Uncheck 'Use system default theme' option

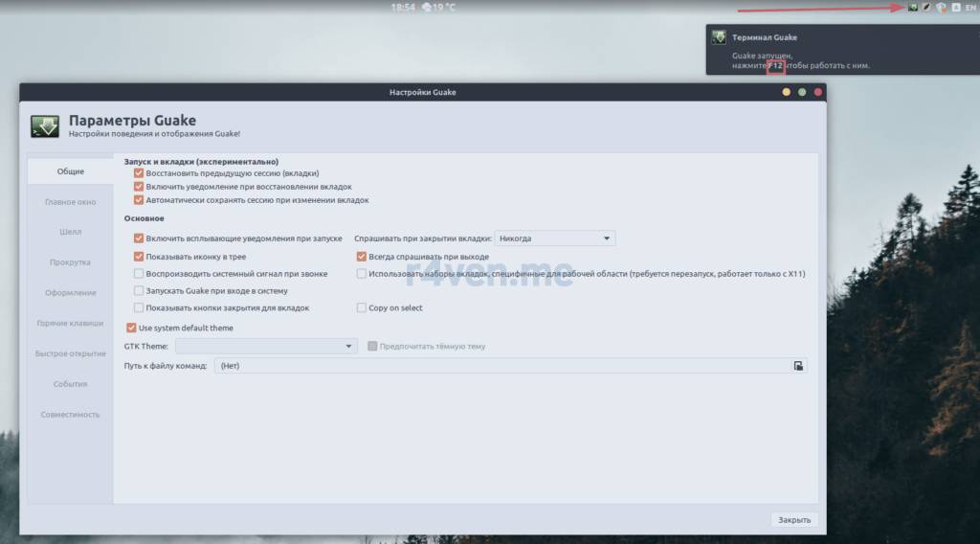pos(131,328)
